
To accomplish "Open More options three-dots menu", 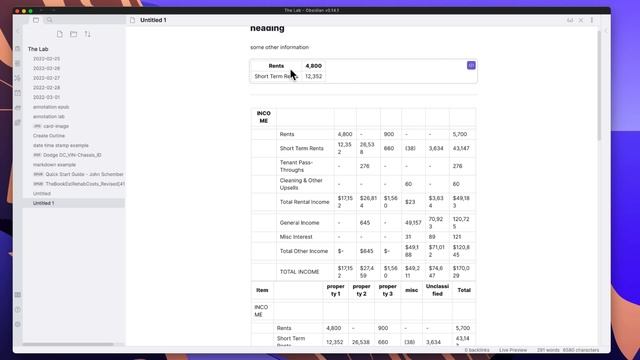I will (592, 20).
